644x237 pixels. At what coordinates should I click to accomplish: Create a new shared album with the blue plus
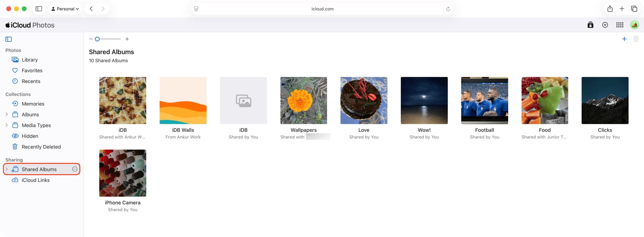coord(624,39)
